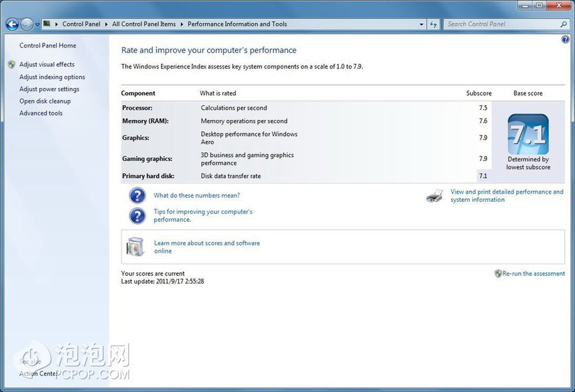Click Memory operations per second text
Screen dimensions: 575x392
point(244,121)
